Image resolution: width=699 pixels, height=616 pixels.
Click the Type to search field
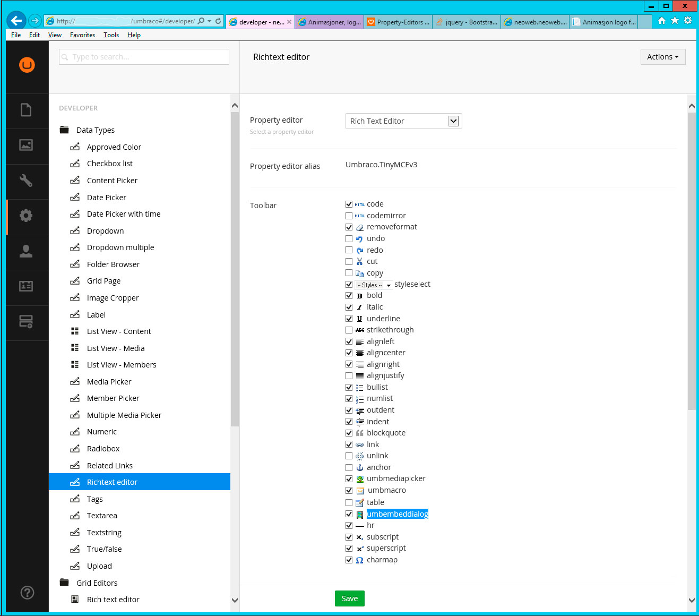(x=144, y=57)
